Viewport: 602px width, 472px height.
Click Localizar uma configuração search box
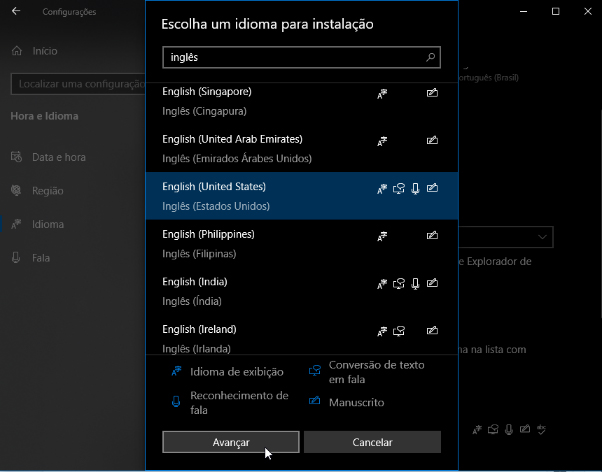click(x=78, y=84)
